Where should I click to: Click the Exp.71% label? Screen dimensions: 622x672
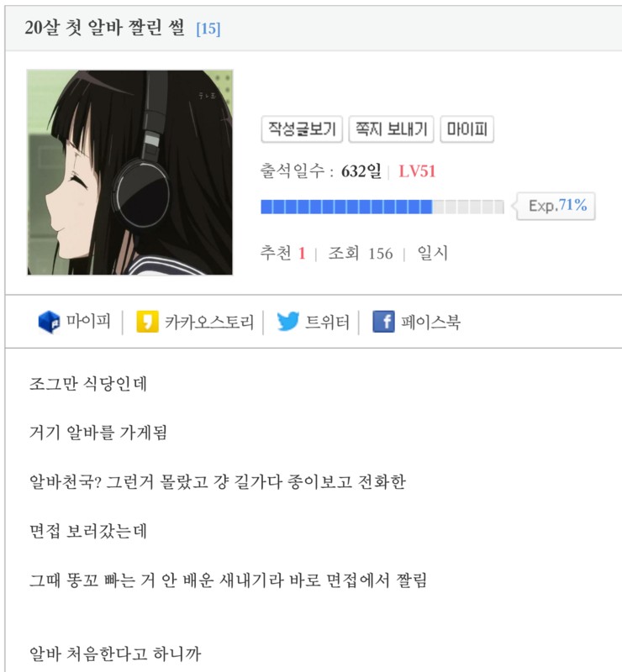557,206
